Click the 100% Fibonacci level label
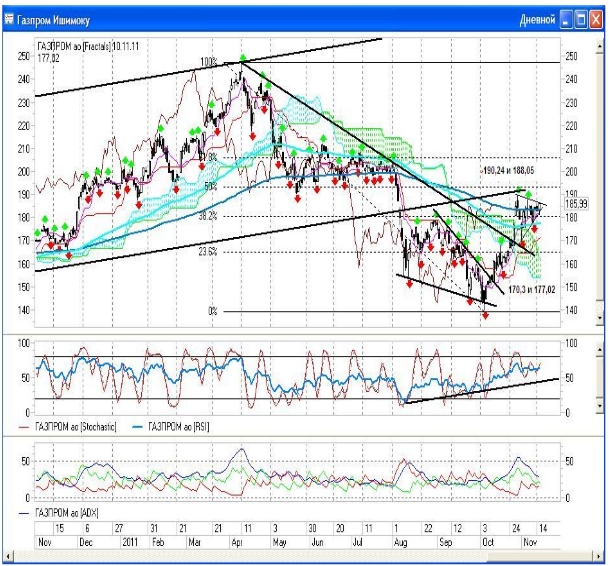 click(209, 62)
